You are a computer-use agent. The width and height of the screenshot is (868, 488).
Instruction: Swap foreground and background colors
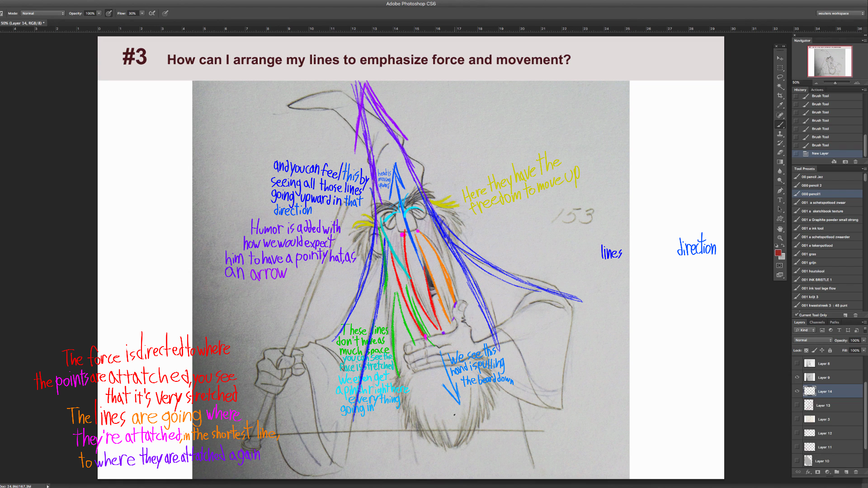pos(783,245)
